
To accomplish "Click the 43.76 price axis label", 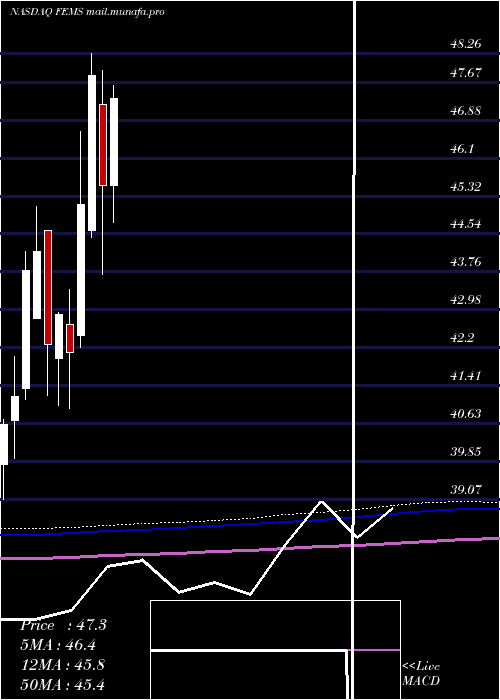I will (x=466, y=261).
